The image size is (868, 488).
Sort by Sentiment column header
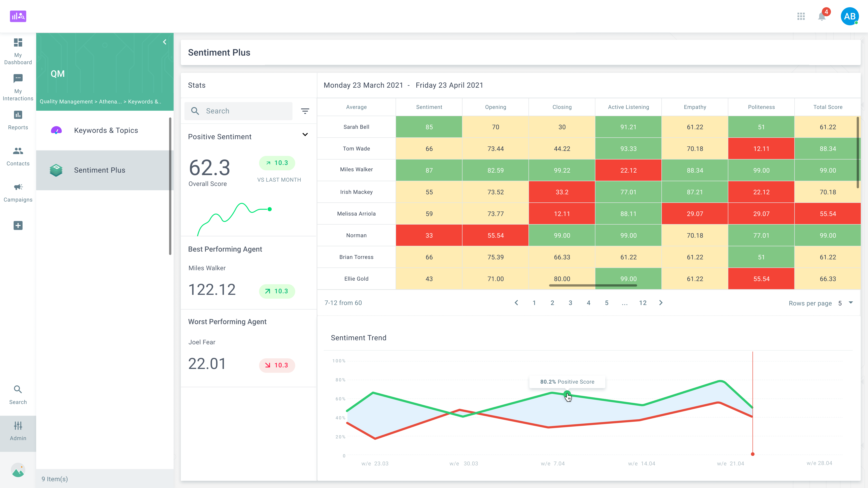pos(429,107)
